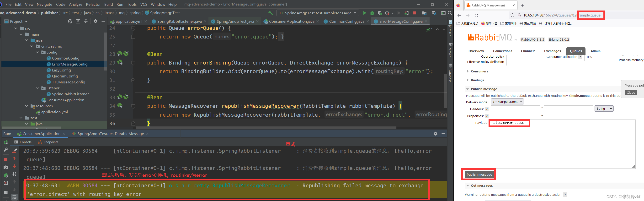Click the locate/select opened file target icon
Screen dimensions: 644x201
point(70,22)
